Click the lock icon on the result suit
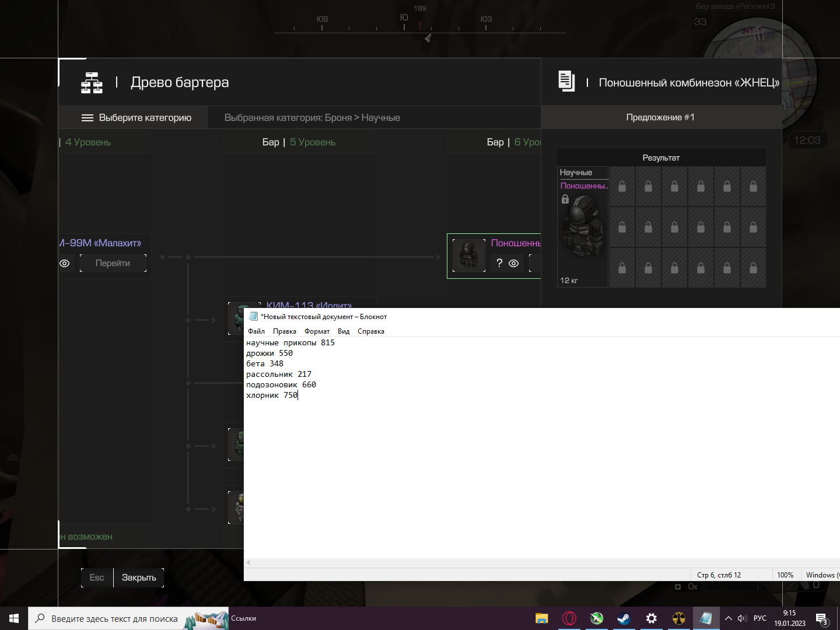 coord(565,199)
